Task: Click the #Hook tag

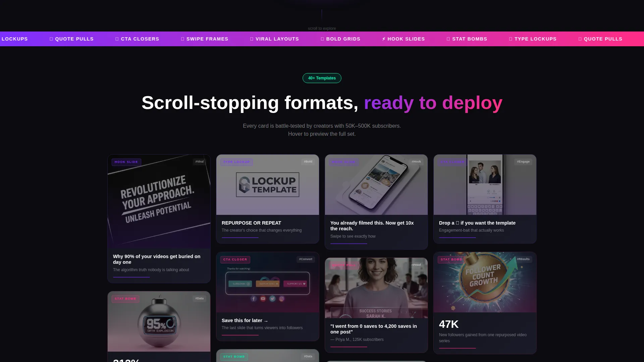Action: (416, 162)
